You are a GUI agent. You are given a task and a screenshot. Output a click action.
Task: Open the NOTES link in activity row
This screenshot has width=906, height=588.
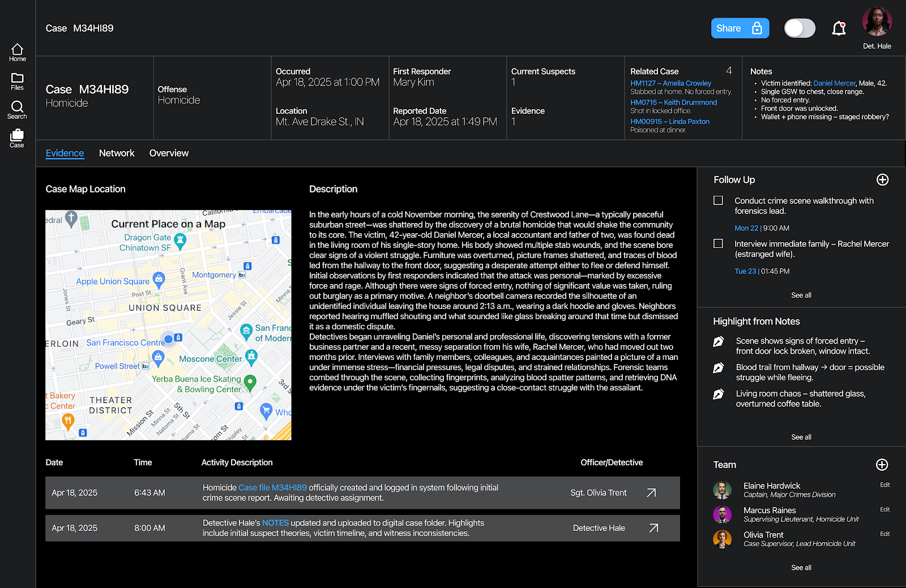point(275,523)
